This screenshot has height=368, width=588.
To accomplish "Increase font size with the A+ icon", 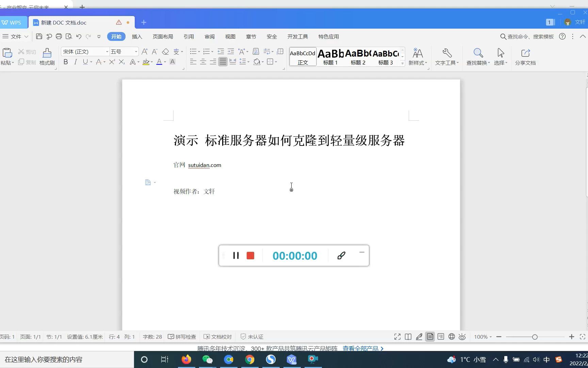I will point(145,51).
